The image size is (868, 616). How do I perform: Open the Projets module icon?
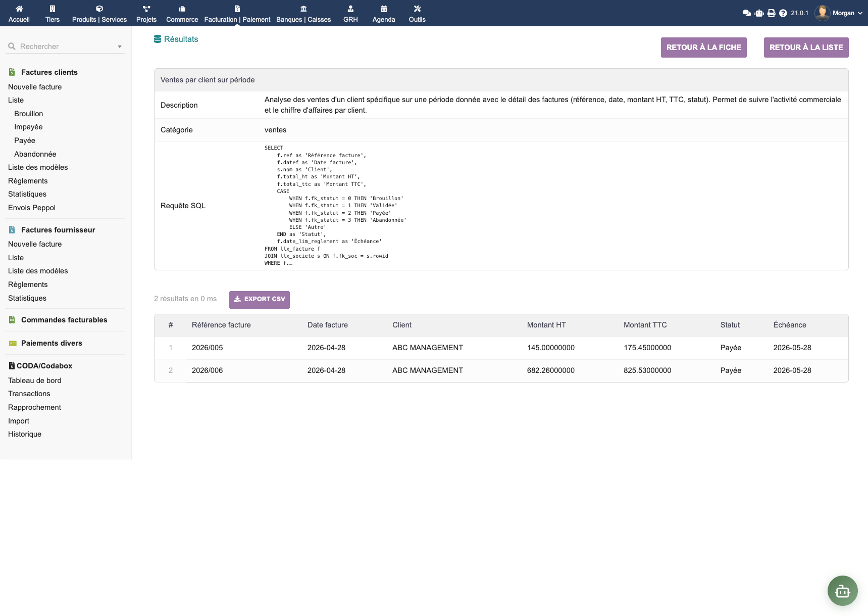[x=146, y=9]
